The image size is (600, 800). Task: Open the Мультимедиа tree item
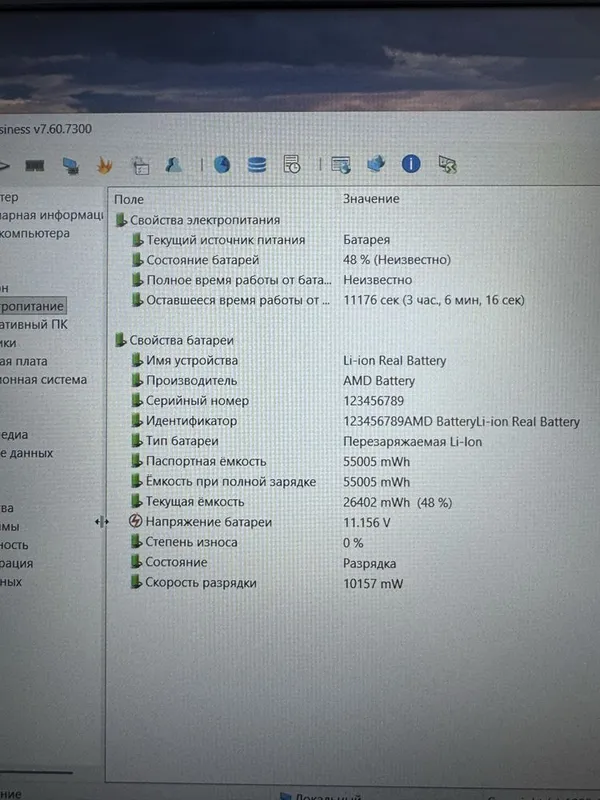[14, 435]
